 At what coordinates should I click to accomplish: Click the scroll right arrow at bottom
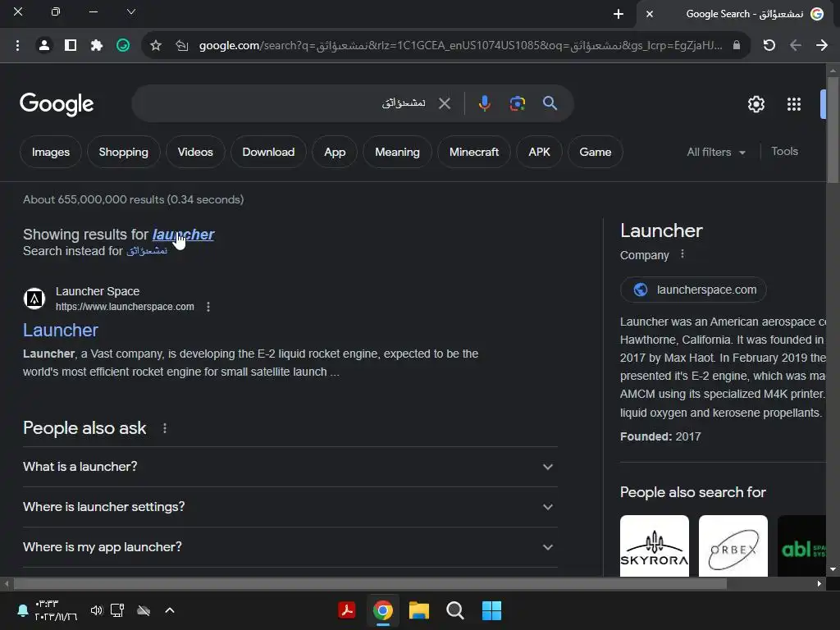click(819, 583)
